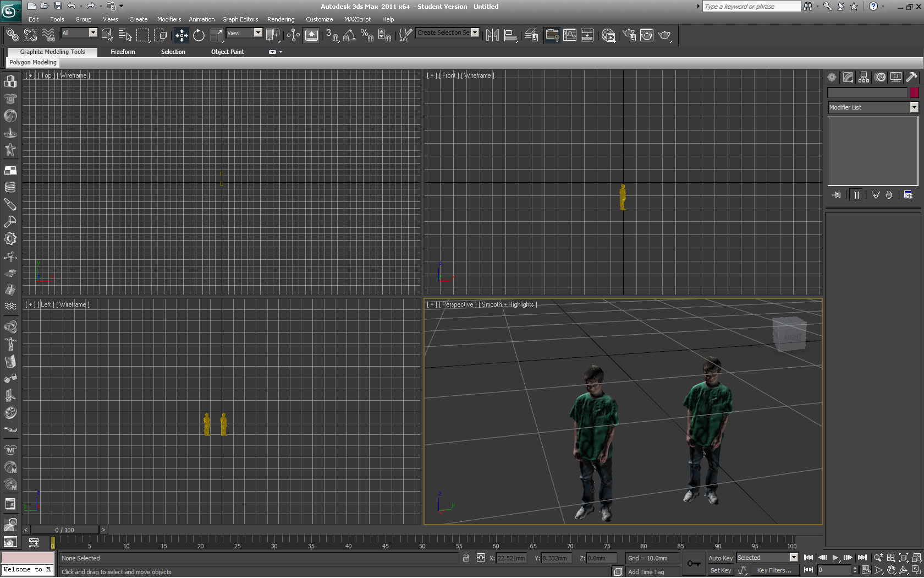Open the Graph Editors menu
Viewport: 924px width, 578px height.
240,19
